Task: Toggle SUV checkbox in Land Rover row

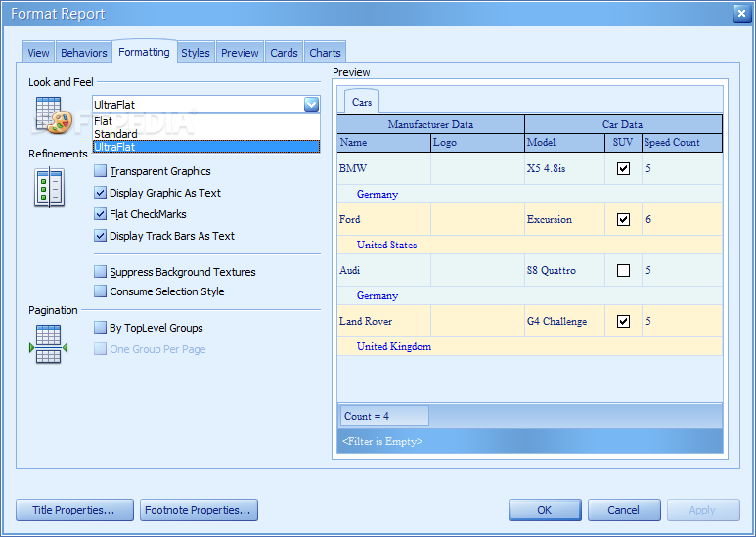Action: click(623, 321)
